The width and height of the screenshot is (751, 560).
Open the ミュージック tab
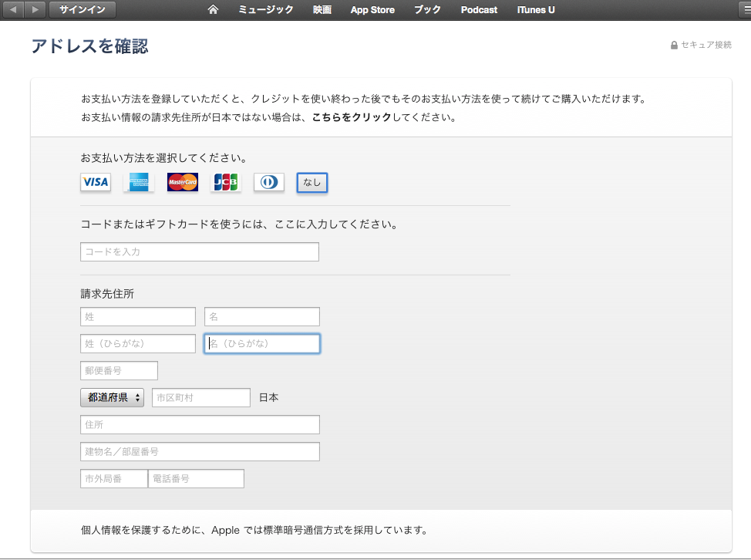click(x=266, y=10)
